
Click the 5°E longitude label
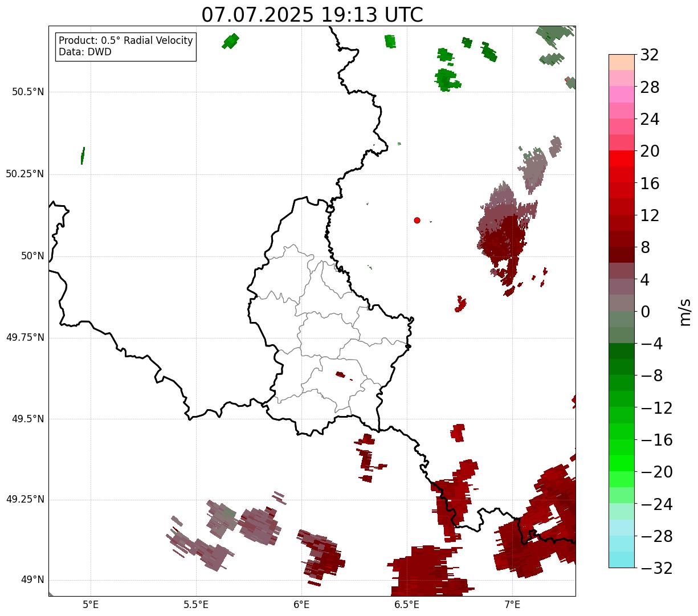coord(91,605)
